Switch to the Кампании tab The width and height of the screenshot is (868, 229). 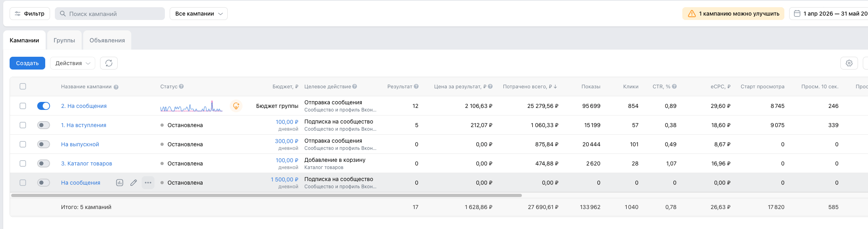click(24, 40)
